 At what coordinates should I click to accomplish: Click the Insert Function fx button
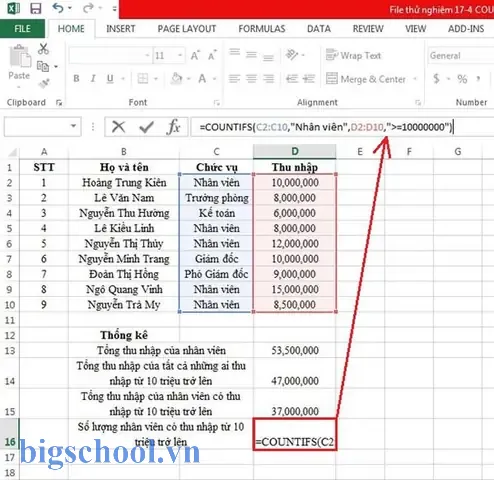(174, 127)
